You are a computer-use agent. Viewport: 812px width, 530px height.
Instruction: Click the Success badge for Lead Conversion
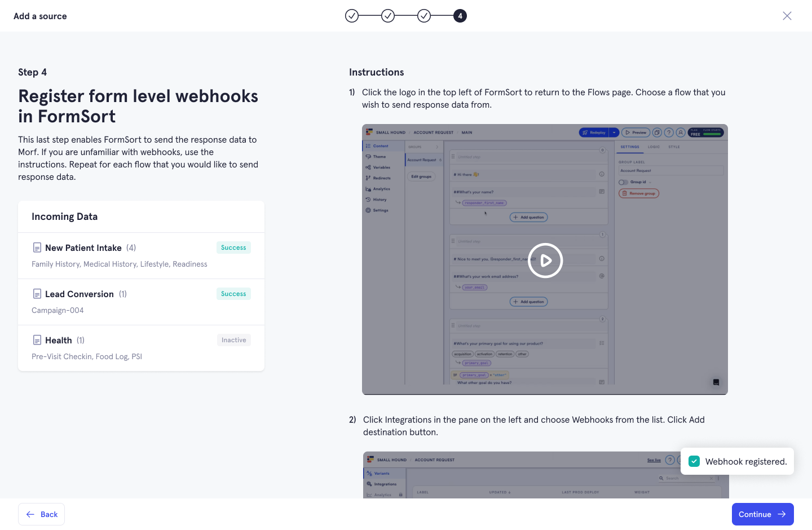pyautogui.click(x=233, y=294)
